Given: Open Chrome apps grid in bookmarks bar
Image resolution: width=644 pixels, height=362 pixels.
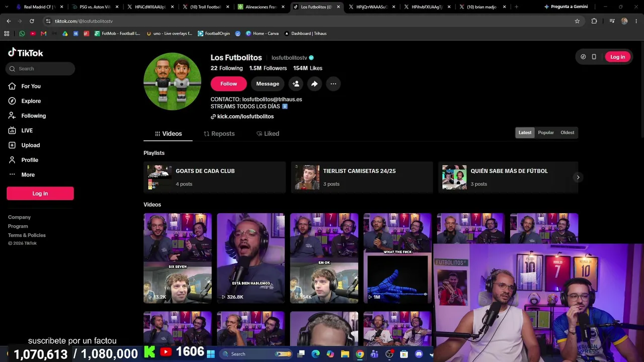Looking at the screenshot, I should tap(7, 33).
